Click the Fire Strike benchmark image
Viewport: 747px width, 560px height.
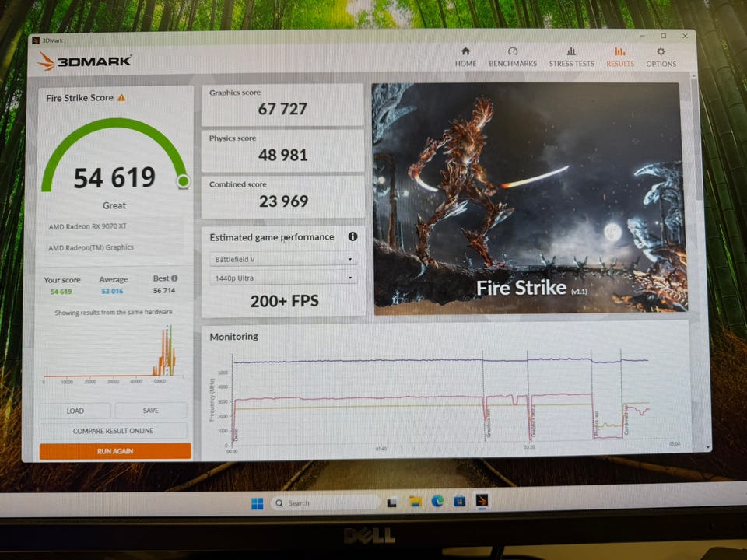[x=529, y=198]
